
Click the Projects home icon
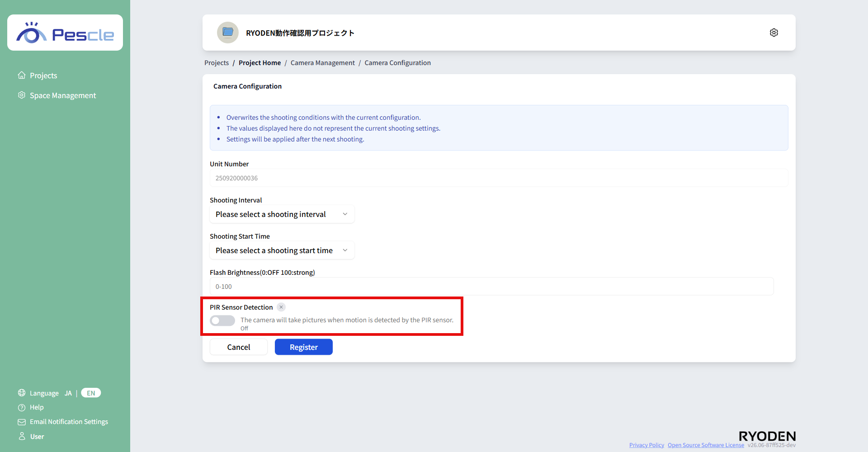(x=22, y=75)
